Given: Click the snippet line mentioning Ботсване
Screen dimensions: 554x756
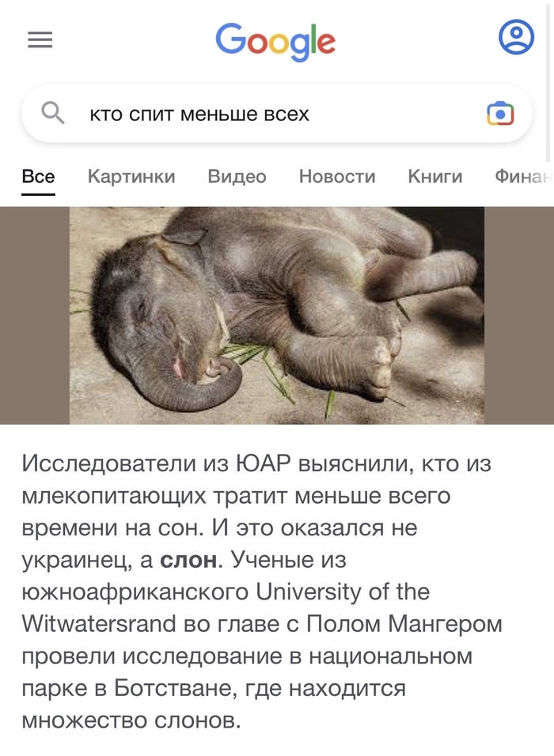Looking at the screenshot, I should click(214, 688).
